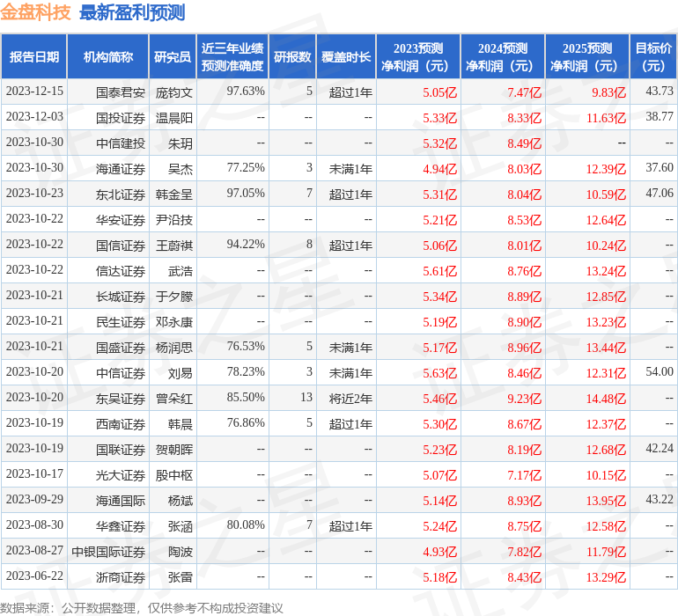This screenshot has height=616, width=678.
Task: Click the institution 海通证券
Action: click(x=121, y=169)
